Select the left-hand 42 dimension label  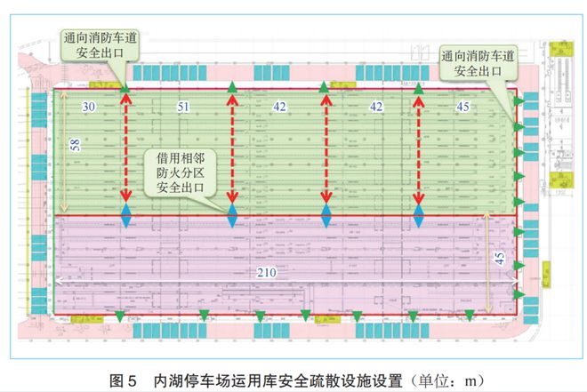[279, 107]
